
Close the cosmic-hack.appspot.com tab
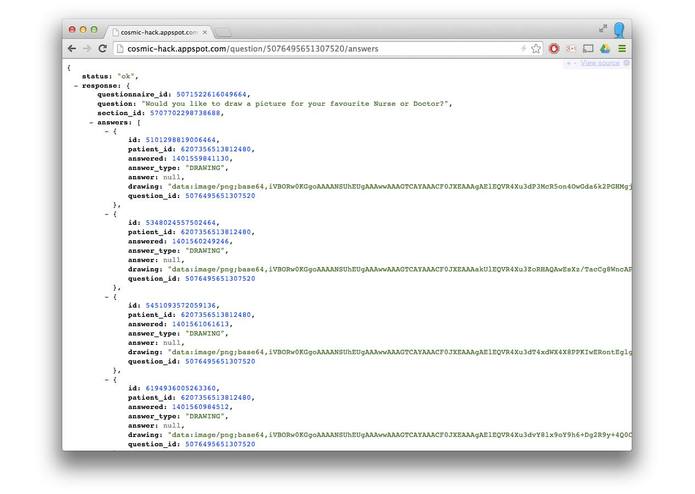[205, 32]
